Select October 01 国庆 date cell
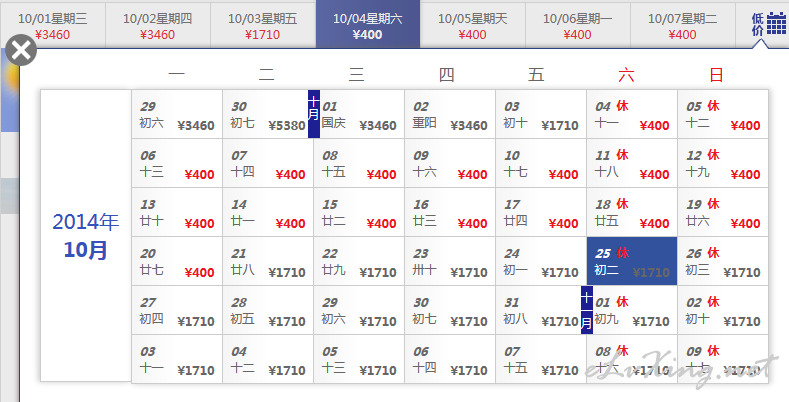 click(x=360, y=114)
